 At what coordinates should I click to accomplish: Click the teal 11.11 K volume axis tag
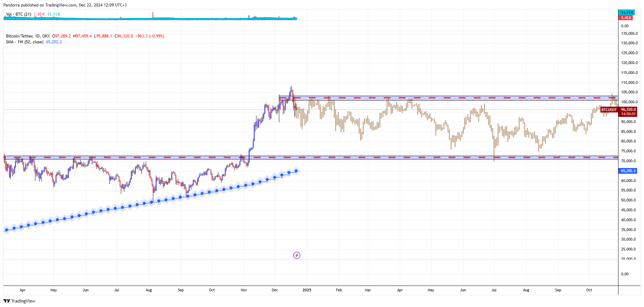point(627,13)
